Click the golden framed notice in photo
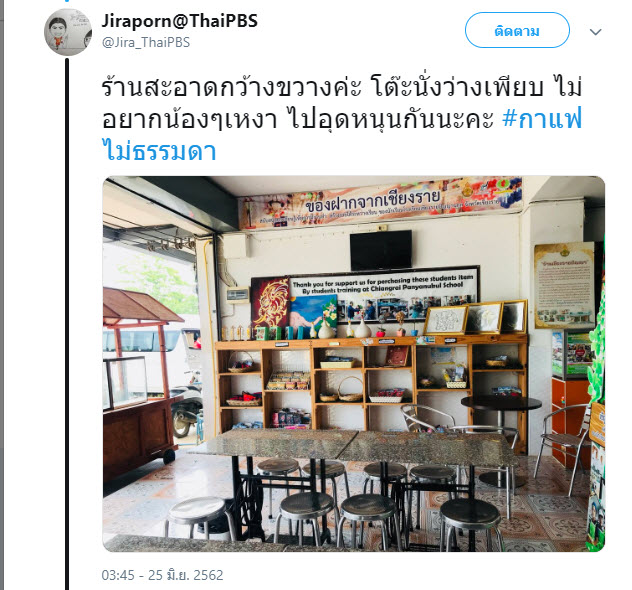 [564, 285]
